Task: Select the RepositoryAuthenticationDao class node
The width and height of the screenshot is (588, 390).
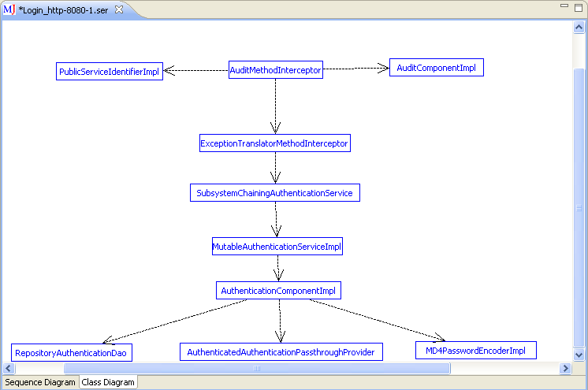Action: pos(71,353)
